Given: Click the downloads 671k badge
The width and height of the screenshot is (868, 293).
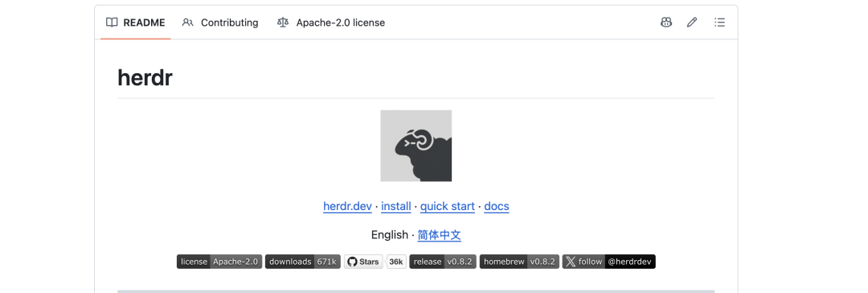Looking at the screenshot, I should point(303,262).
